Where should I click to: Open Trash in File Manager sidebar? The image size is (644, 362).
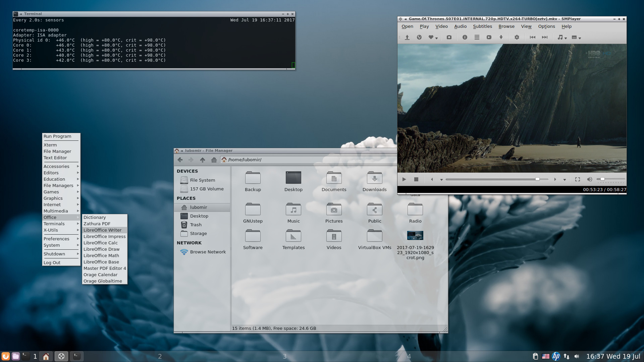pyautogui.click(x=202, y=225)
